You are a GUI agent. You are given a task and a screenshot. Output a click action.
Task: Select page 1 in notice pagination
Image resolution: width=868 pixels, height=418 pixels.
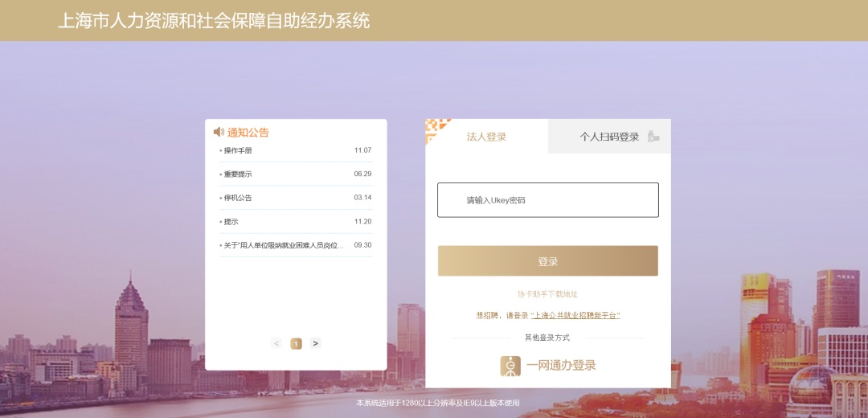click(x=296, y=343)
